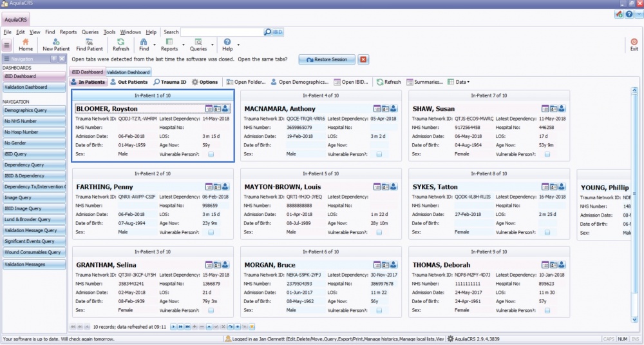Click the search magnifier icon beside iBID
644x345 pixels.
[x=268, y=32]
